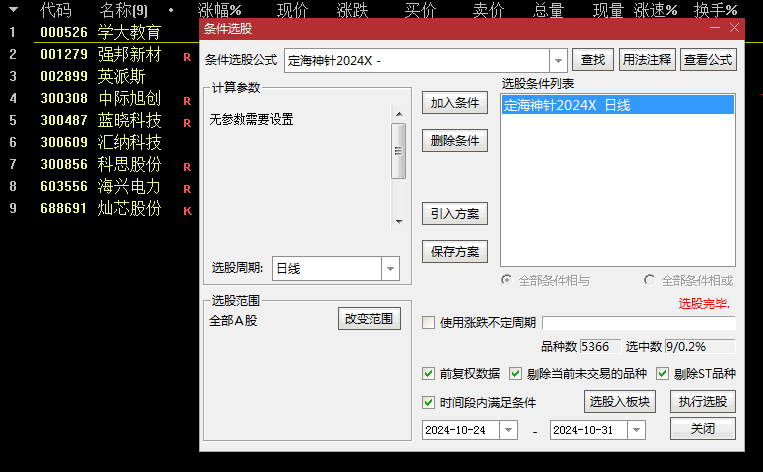Select stock row 603556 海兴电力
Viewport: 763px width, 472px height.
click(x=100, y=186)
